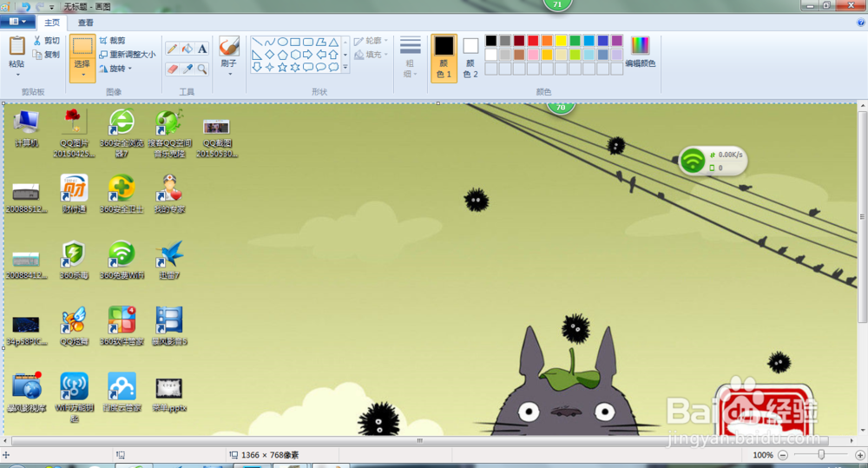Click the zoom slider handle
Screen dimensions: 868x468
821,455
